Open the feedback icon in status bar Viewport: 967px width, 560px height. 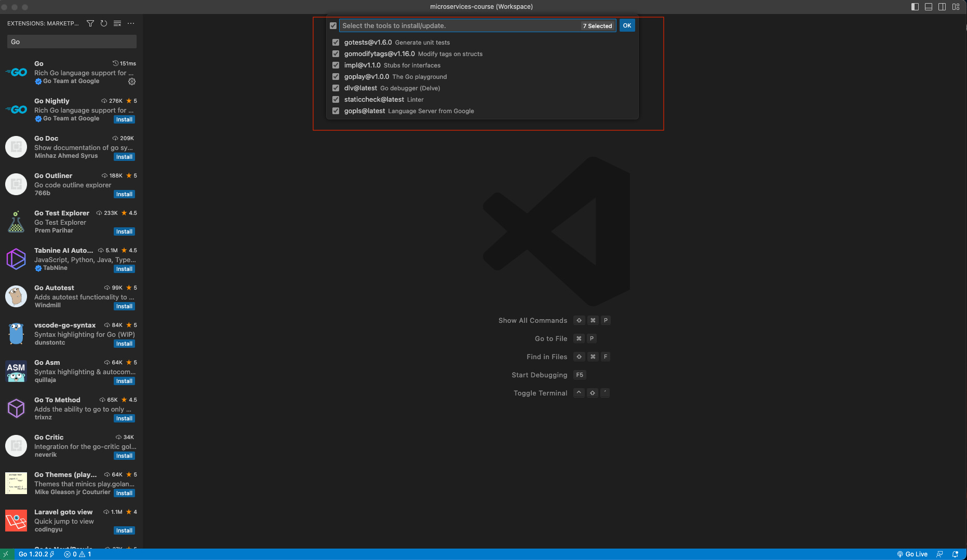(940, 554)
